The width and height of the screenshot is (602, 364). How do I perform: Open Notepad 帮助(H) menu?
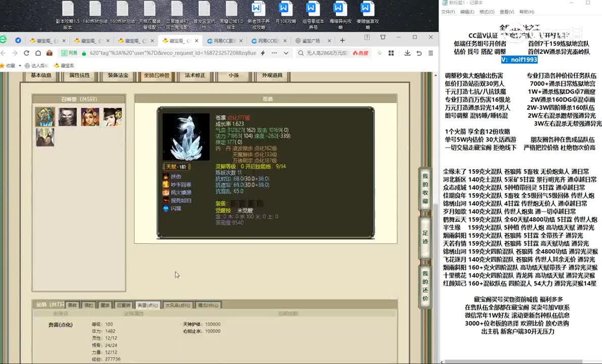click(x=527, y=12)
